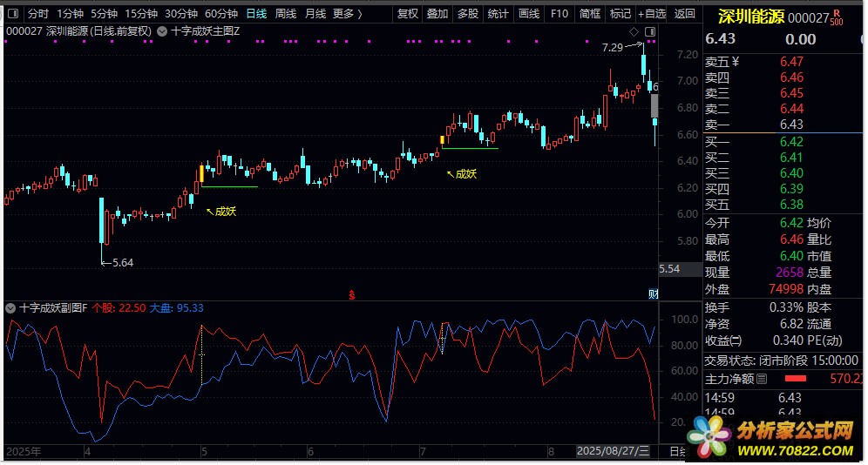
Task: Switch to 月线 monthly chart
Action: coord(315,13)
